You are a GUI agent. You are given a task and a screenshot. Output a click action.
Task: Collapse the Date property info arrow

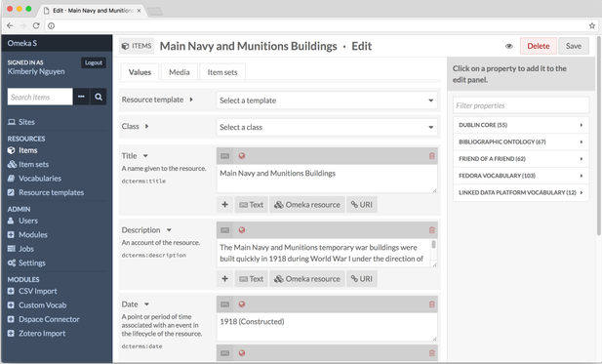(146, 304)
